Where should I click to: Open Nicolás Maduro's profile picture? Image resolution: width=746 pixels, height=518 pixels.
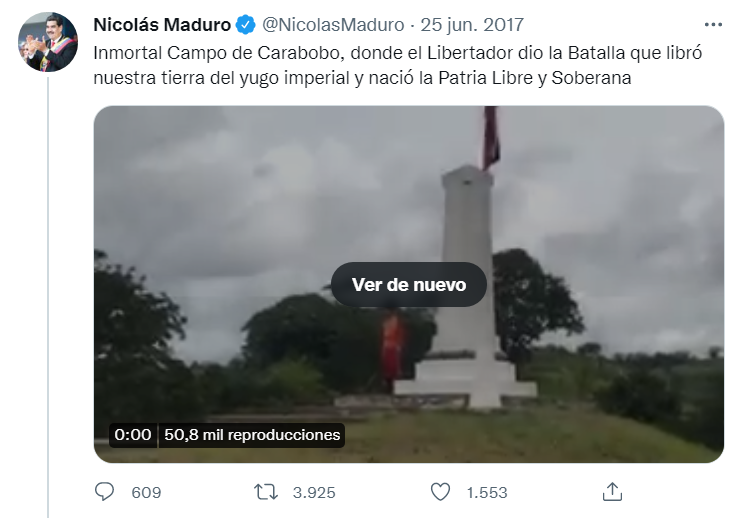point(48,42)
